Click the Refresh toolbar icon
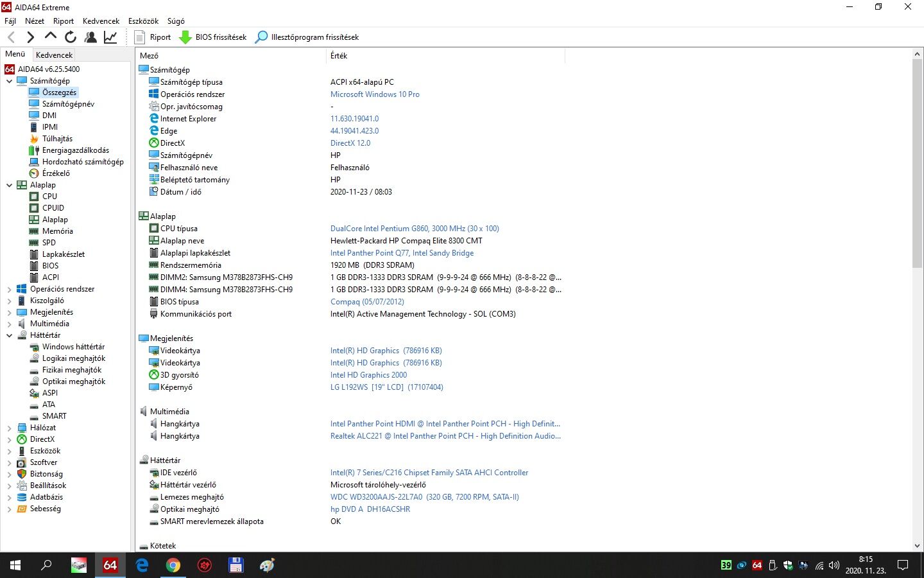924x578 pixels. click(x=71, y=37)
